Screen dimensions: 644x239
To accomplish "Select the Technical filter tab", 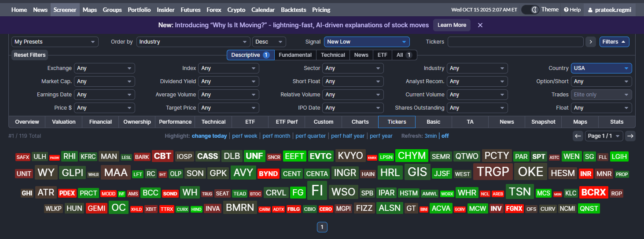I will click(333, 55).
